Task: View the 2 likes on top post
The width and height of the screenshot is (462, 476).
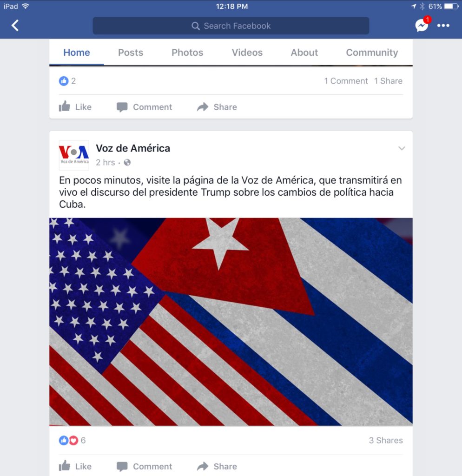Action: [67, 81]
